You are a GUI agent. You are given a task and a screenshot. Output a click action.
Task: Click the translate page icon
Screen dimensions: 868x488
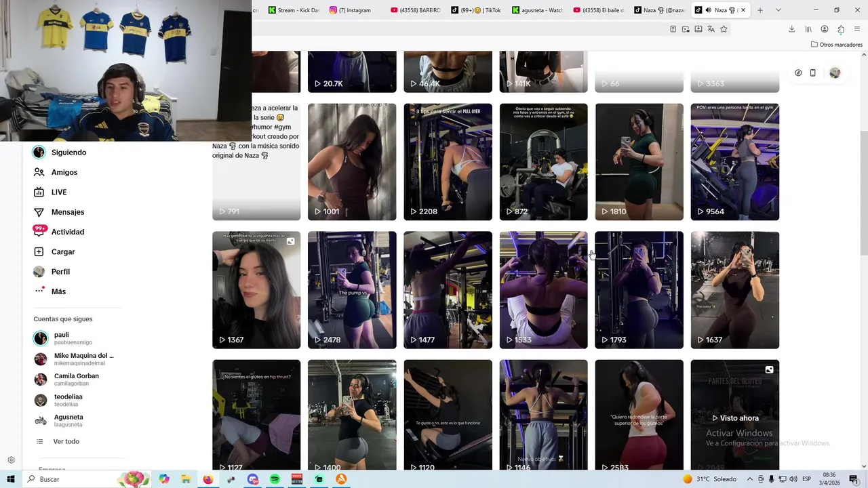(711, 29)
